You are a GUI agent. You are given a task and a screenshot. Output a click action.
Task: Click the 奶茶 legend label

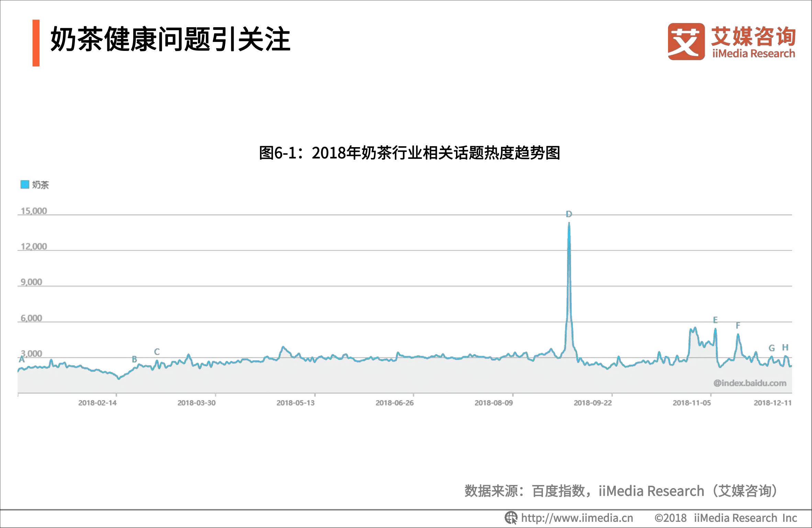[x=41, y=185]
